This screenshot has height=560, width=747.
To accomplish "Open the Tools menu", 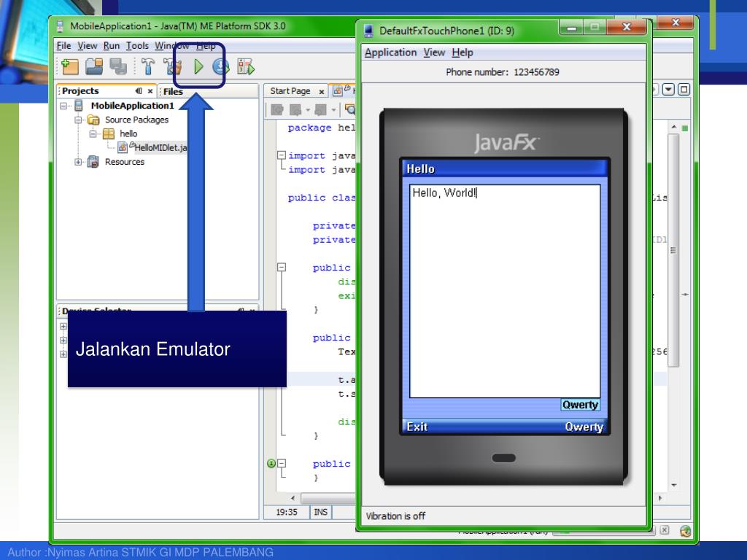I will pyautogui.click(x=137, y=46).
